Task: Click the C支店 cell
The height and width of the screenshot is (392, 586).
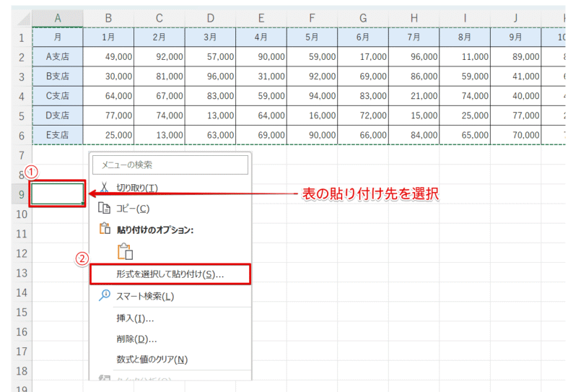Action: point(58,96)
